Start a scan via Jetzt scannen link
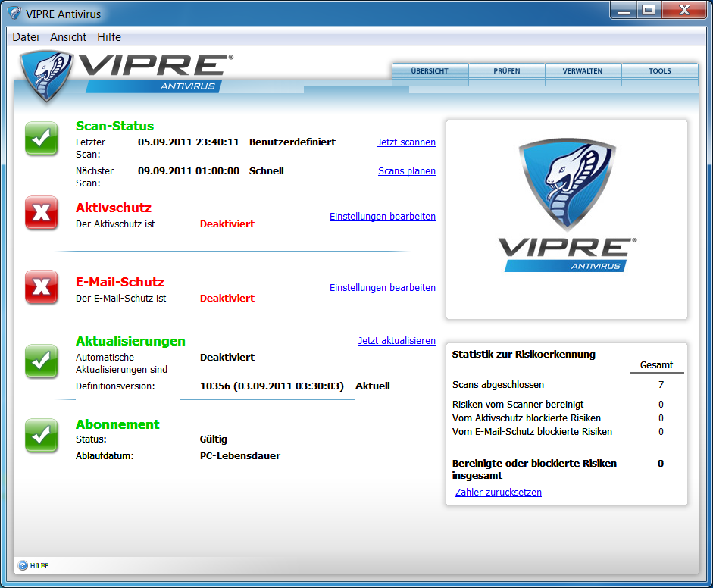Screen dimensions: 713x588 click(406, 142)
